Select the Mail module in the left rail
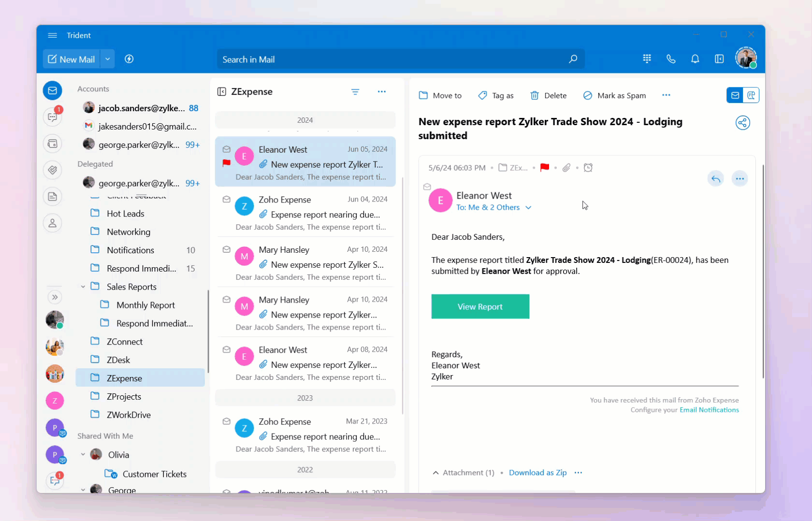Screen dimensions: 812x521 [x=53, y=90]
